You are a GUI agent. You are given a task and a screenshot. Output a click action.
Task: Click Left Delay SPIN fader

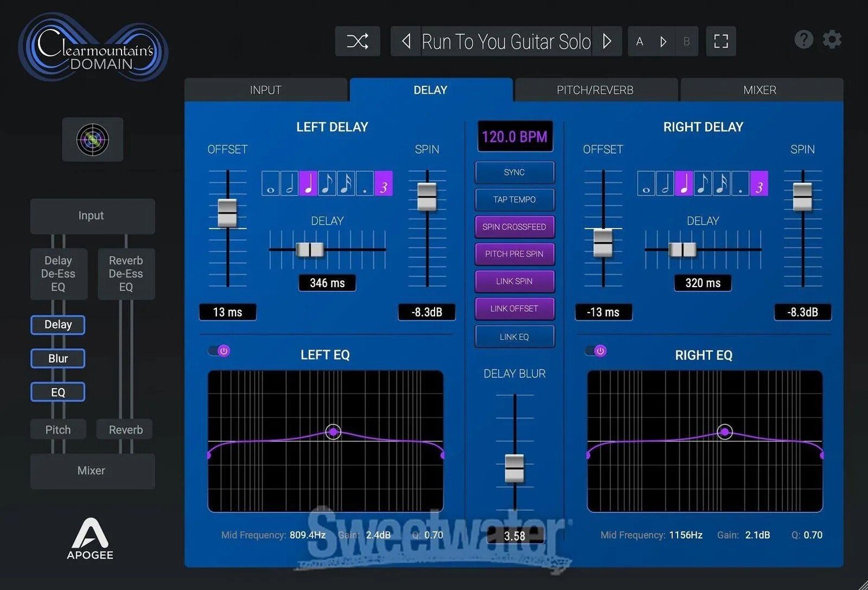tap(427, 197)
